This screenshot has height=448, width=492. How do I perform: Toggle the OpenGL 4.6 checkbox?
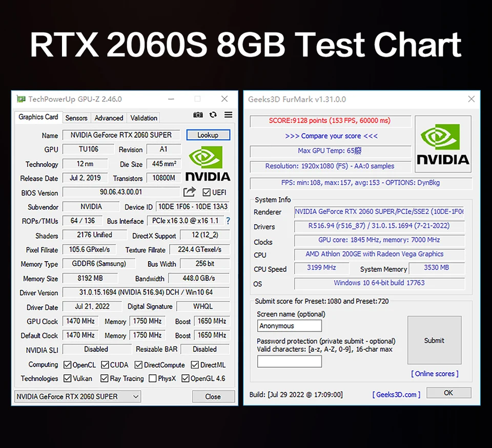tap(186, 378)
